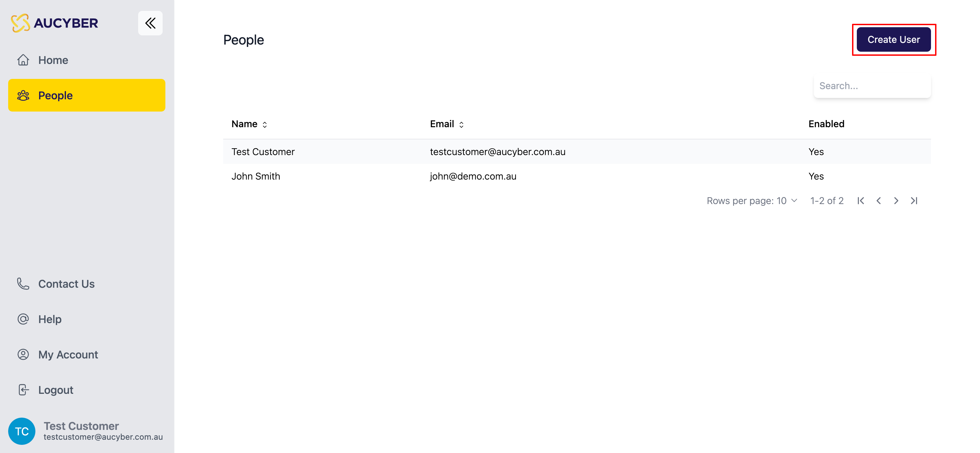The image size is (980, 453).
Task: Click the My Account profile icon
Action: (x=23, y=354)
